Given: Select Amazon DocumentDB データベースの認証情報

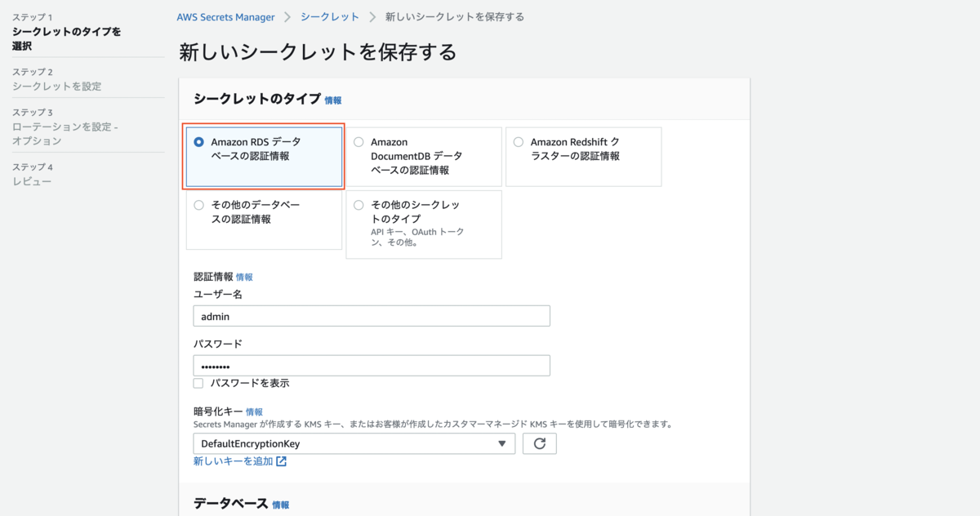Looking at the screenshot, I should coord(358,141).
